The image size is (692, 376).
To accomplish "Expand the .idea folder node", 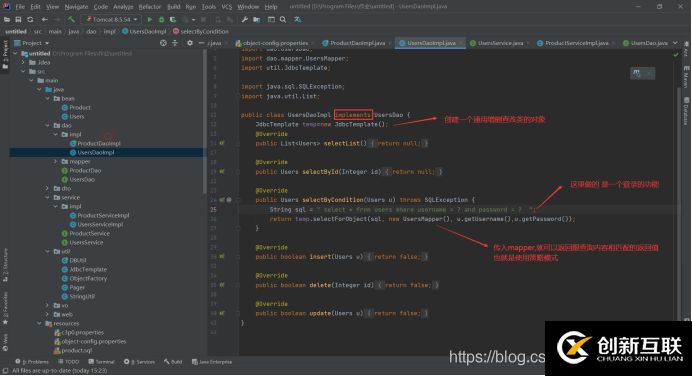I will pyautogui.click(x=23, y=63).
